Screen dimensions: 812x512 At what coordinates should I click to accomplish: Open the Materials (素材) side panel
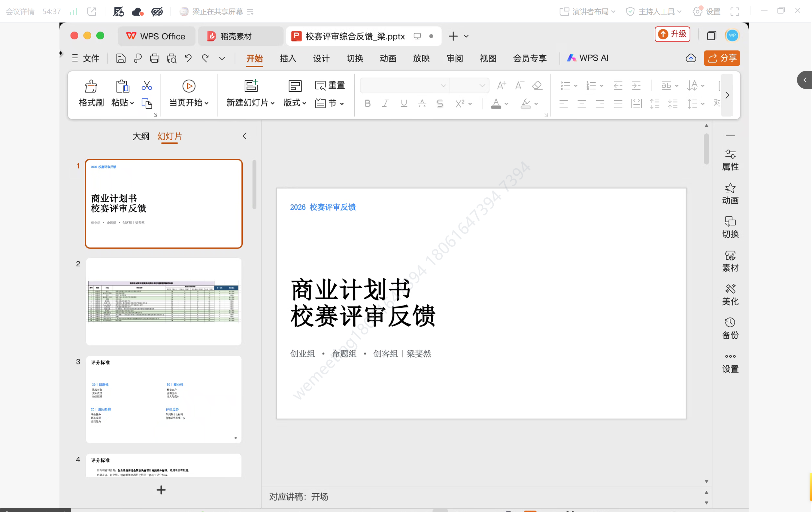tap(730, 262)
